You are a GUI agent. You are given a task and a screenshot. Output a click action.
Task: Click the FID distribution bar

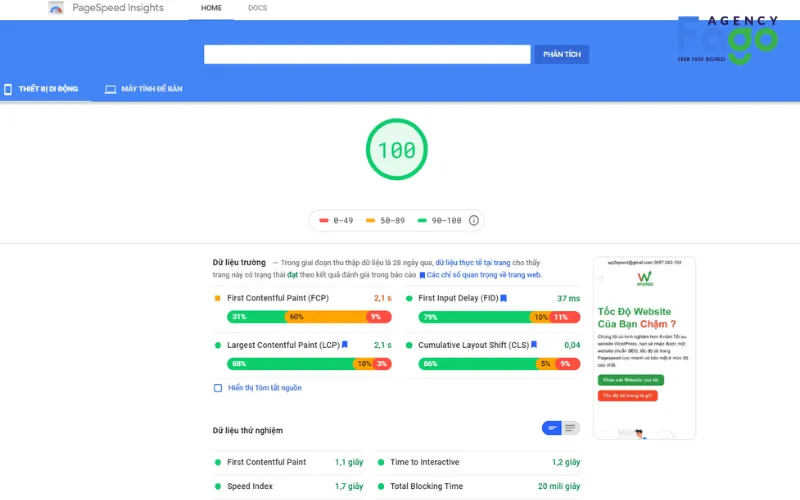(x=499, y=317)
